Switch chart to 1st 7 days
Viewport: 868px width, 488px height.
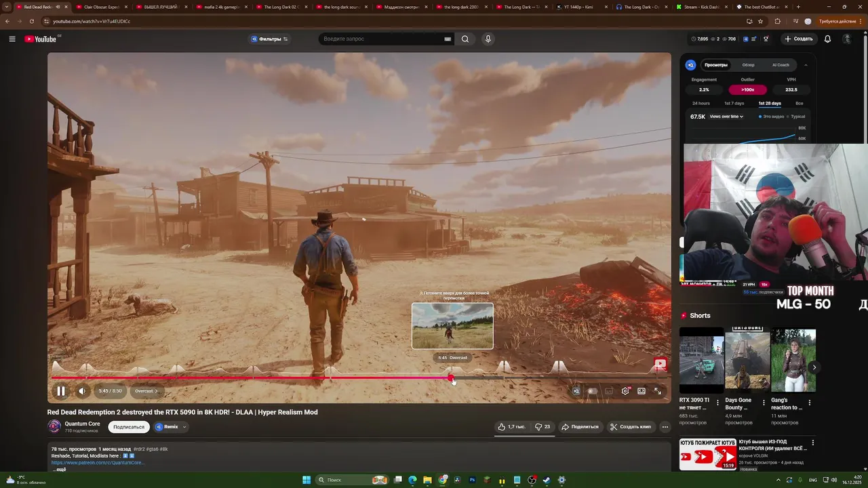[x=734, y=103]
